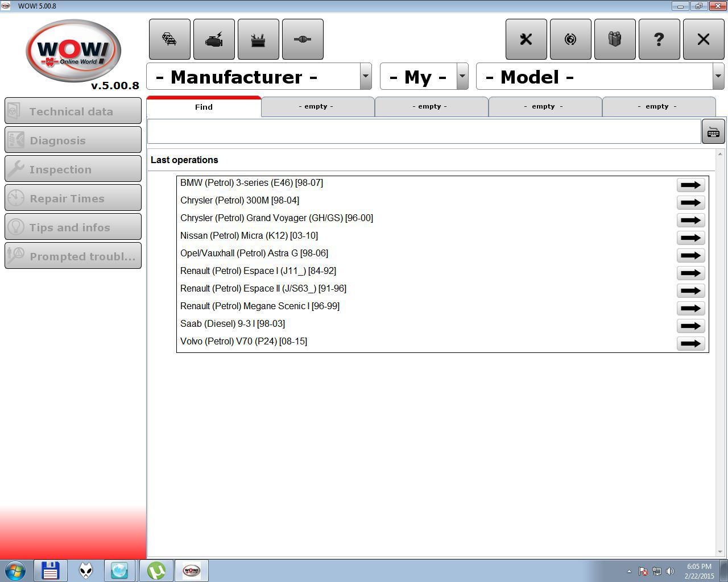
Task: Expand the Model dropdown
Action: 718,76
